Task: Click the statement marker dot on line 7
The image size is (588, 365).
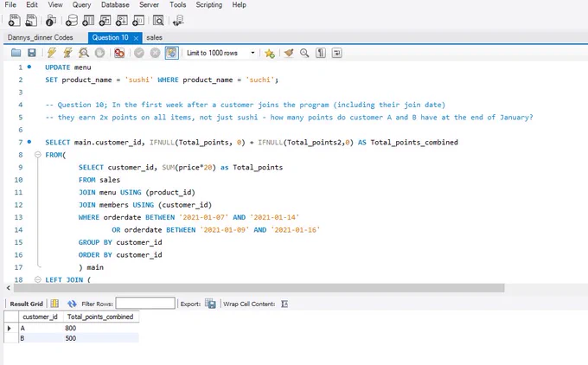Action: tap(29, 142)
